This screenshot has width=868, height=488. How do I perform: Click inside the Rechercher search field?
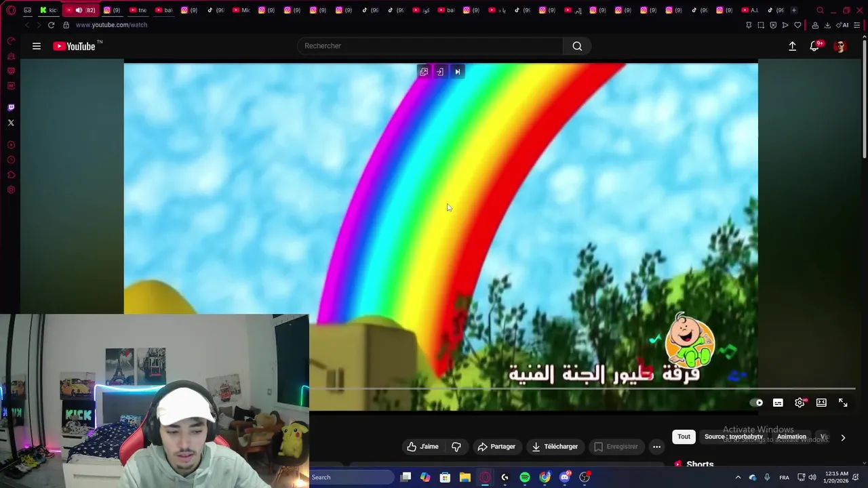point(431,46)
